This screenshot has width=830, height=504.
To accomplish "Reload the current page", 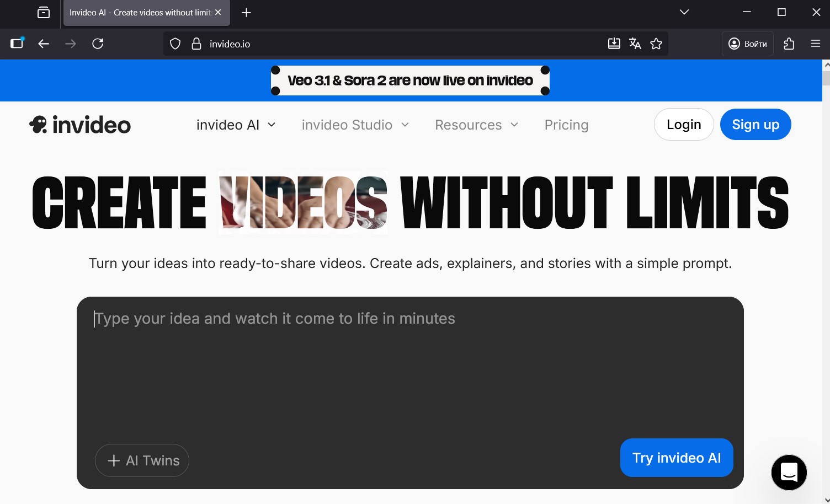I will pyautogui.click(x=98, y=44).
